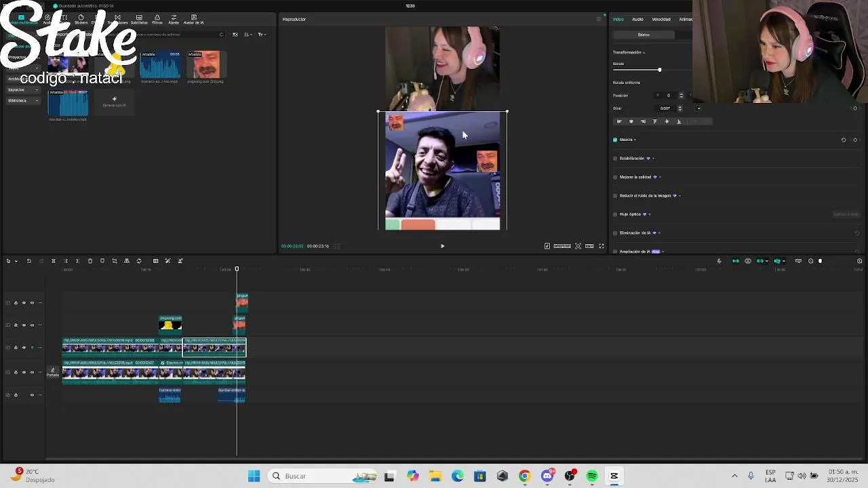Enable the Mejorar la calidad checkbox
This screenshot has width=868, height=488.
(615, 177)
